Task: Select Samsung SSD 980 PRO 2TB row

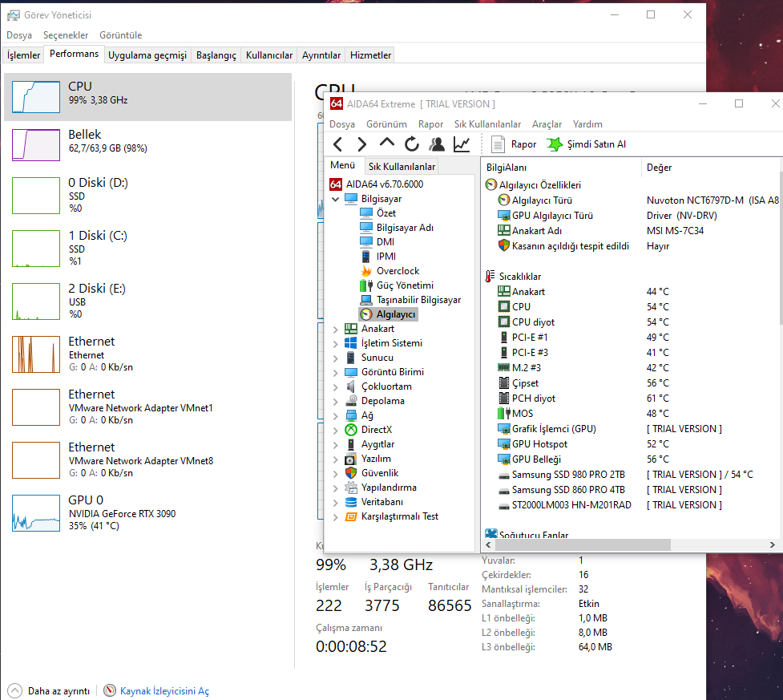Action: [x=630, y=475]
